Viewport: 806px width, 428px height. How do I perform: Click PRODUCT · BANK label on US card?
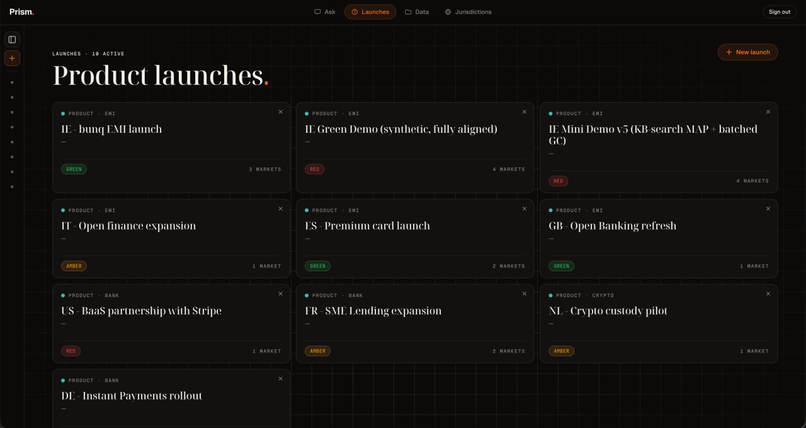(94, 295)
